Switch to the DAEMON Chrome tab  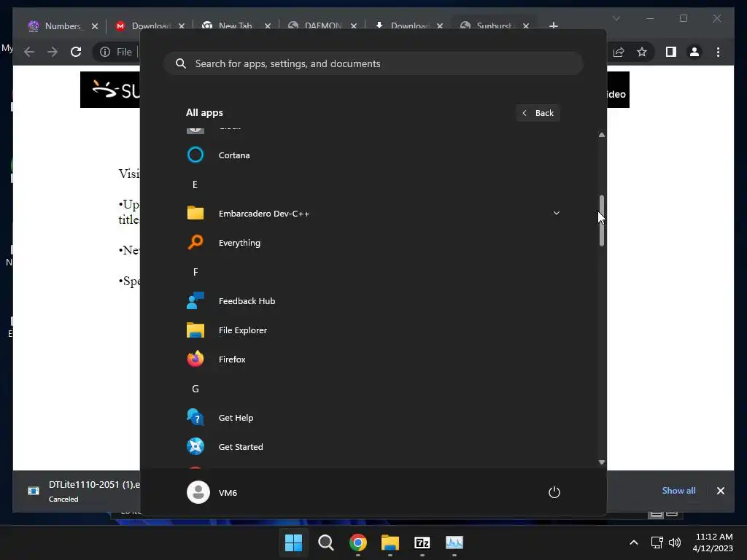pos(322,26)
